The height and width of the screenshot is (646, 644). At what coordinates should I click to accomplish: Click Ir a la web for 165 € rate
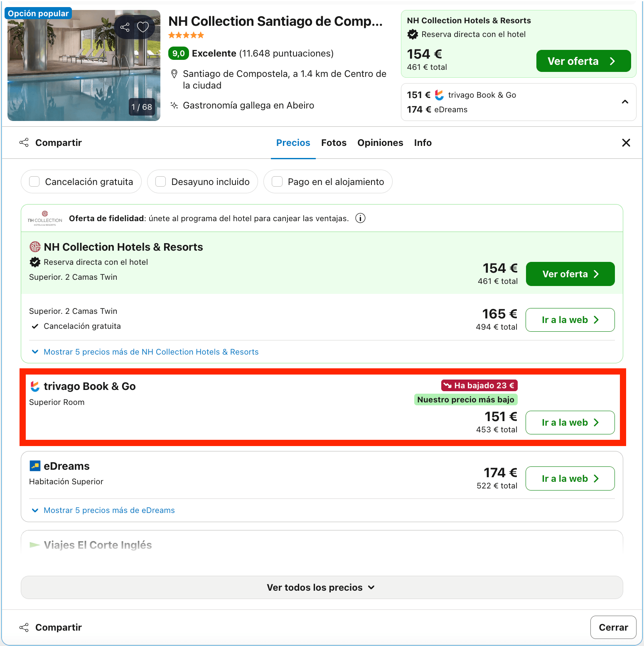point(570,320)
